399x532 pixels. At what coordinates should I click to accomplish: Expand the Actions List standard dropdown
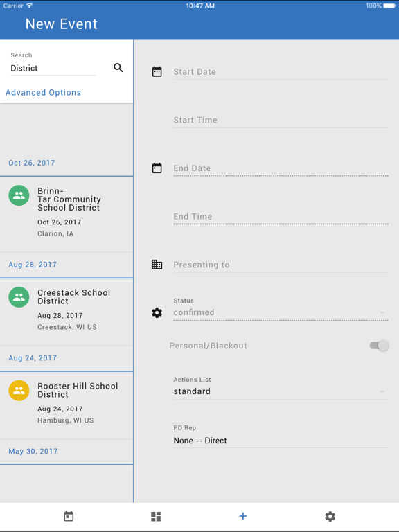(281, 391)
